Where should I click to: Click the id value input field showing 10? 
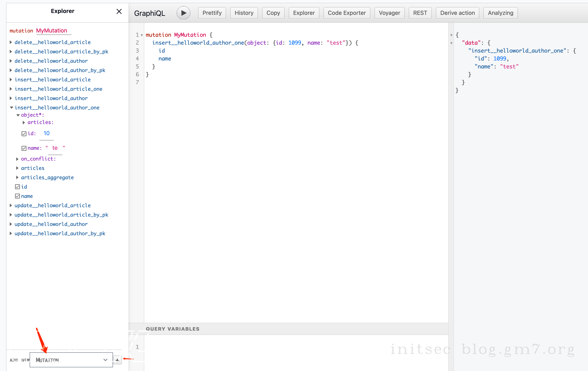tap(46, 133)
